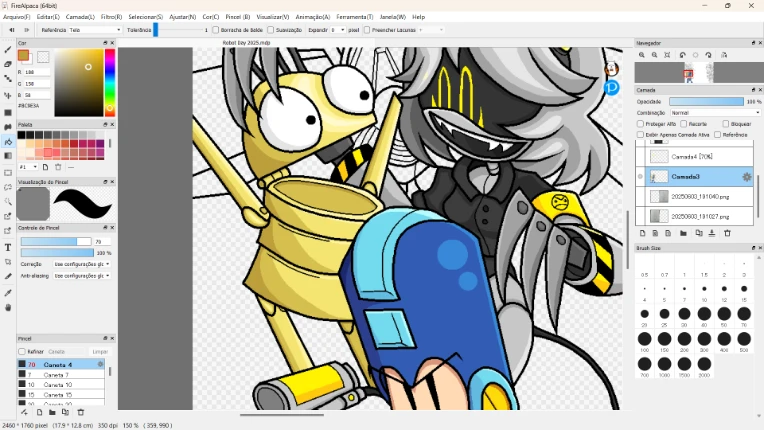Open Arquivo menu
The image size is (764, 430).
click(17, 17)
